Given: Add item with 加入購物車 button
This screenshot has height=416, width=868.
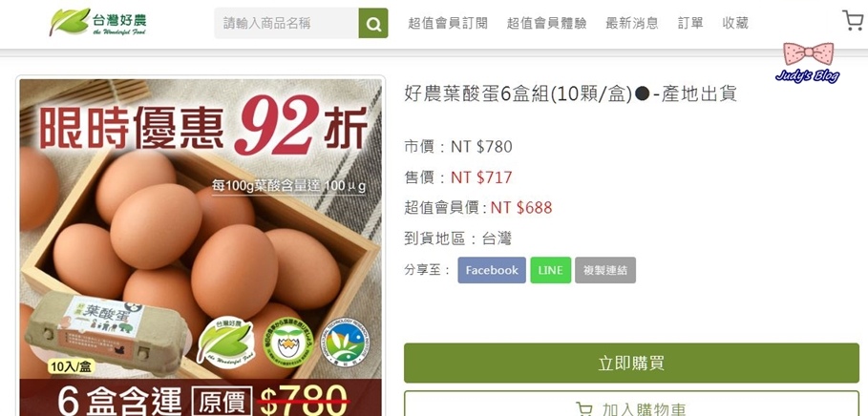Looking at the screenshot, I should tap(631, 404).
